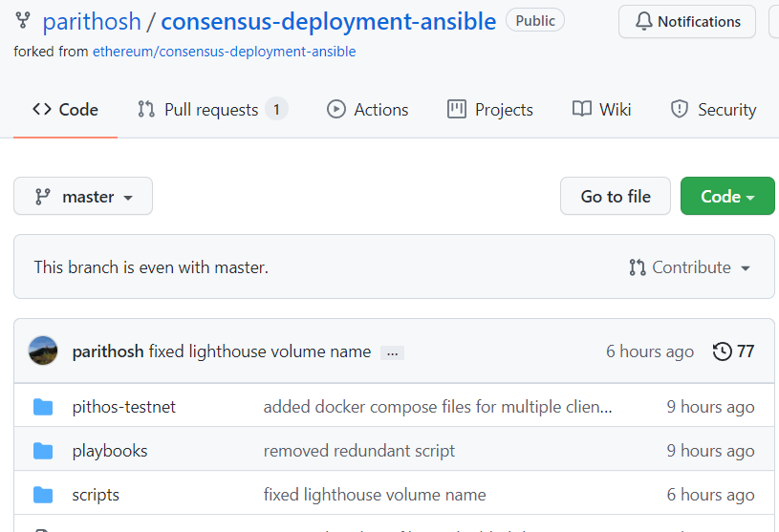Open the ethereum/consensus-deployment-ansible upstream link
The height and width of the screenshot is (532, 779).
coord(224,52)
